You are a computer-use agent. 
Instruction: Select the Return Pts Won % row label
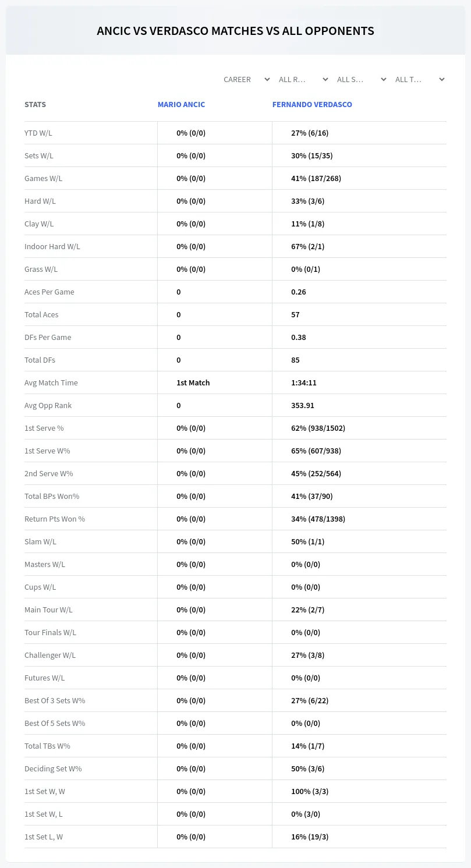[55, 519]
